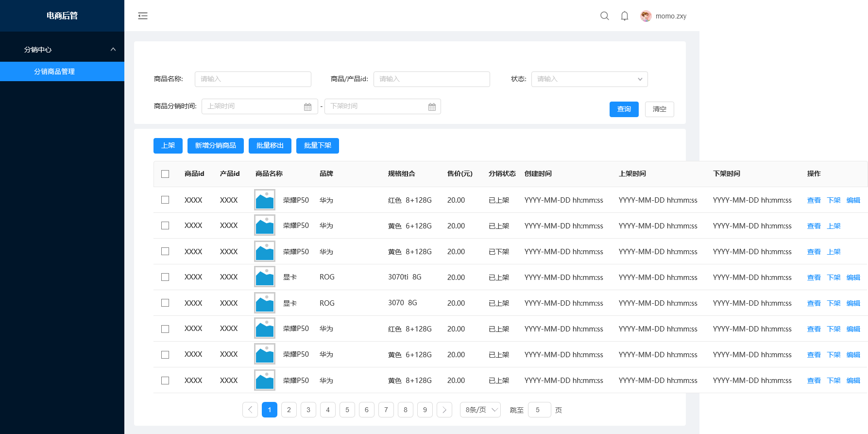Click the 上架 toolbar button

168,146
